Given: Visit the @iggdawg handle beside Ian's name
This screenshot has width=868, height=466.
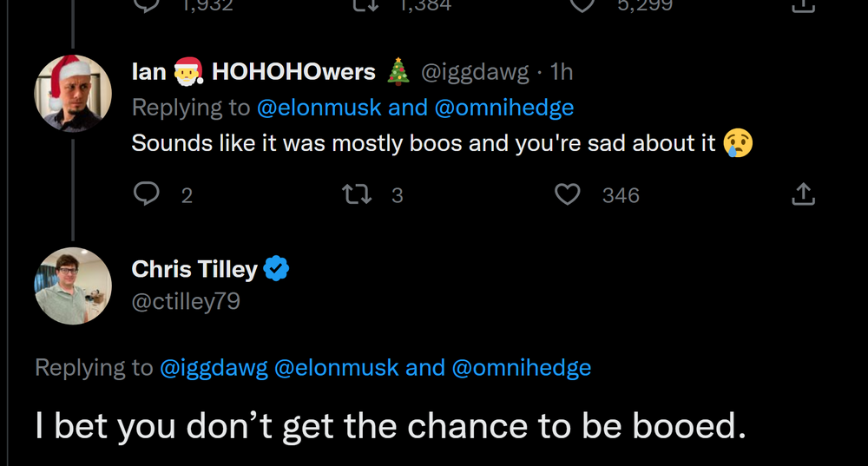Looking at the screenshot, I should pos(475,72).
